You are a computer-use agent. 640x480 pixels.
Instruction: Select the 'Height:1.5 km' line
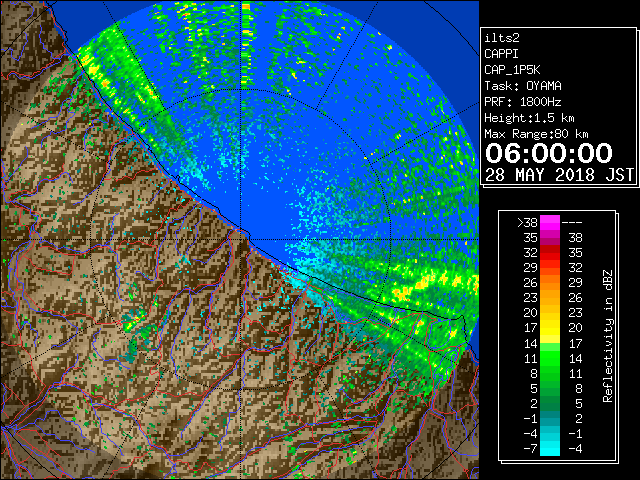pos(529,118)
